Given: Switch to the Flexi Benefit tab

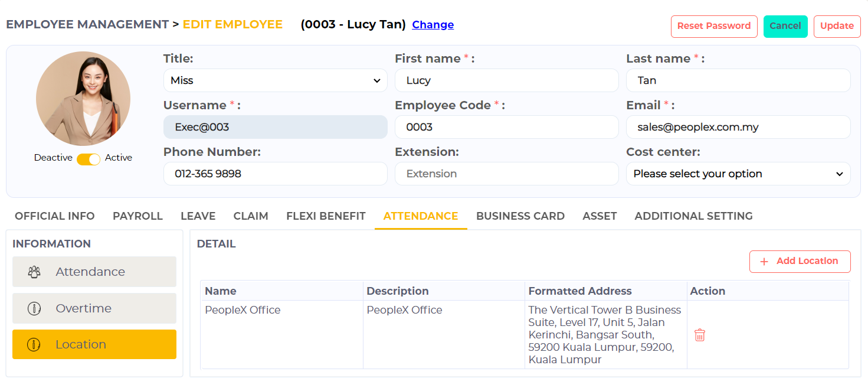Looking at the screenshot, I should (326, 216).
